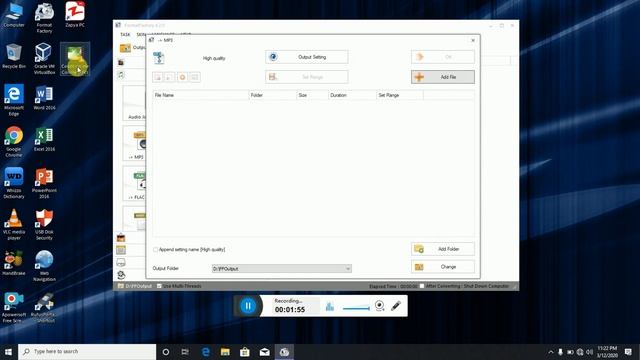Expand the Output Folder dropdown

(x=348, y=269)
